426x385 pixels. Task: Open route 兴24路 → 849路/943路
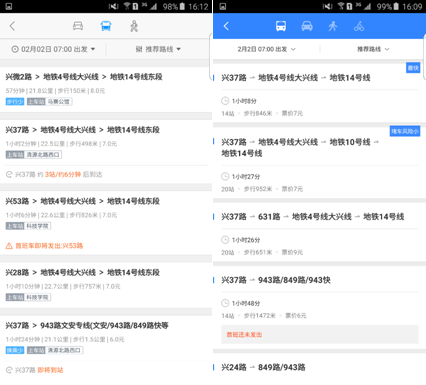319,368
